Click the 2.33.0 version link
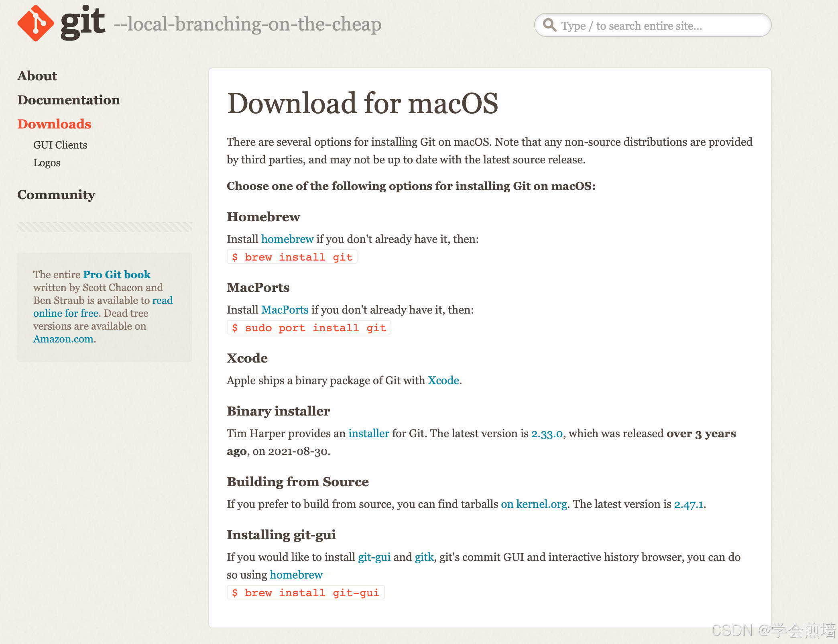 pos(547,434)
